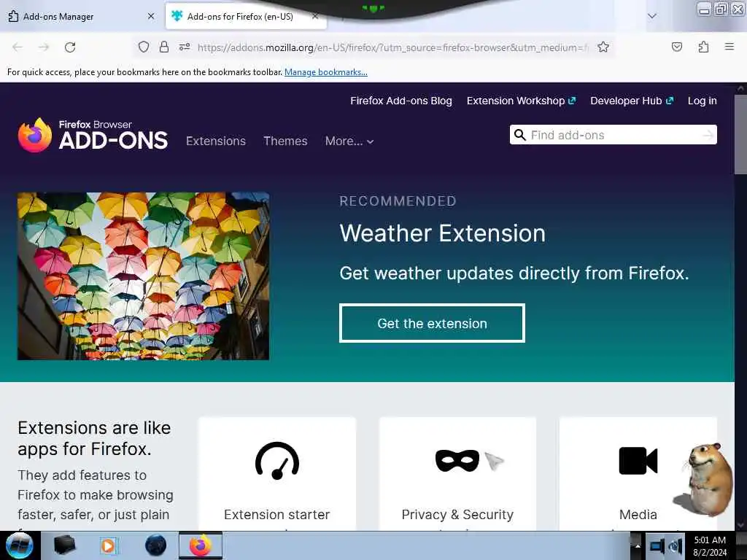Show hidden system tray icons
Viewport: 747px width, 560px height.
pyautogui.click(x=637, y=546)
